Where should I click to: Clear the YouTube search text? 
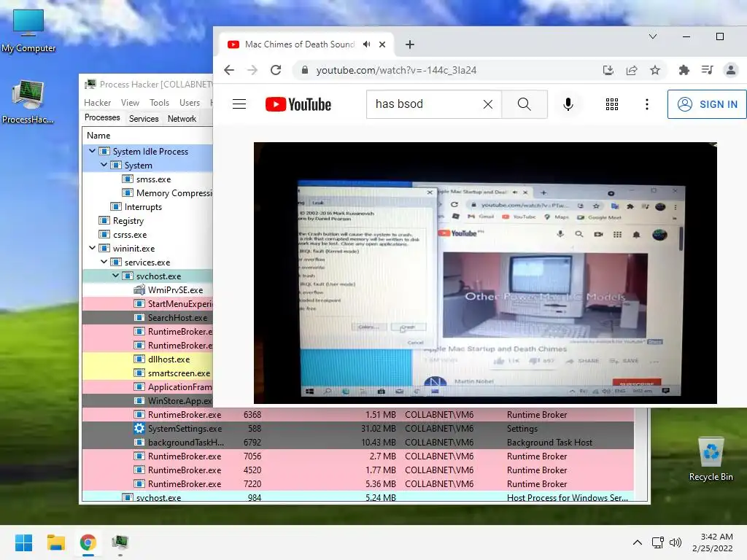coord(488,104)
